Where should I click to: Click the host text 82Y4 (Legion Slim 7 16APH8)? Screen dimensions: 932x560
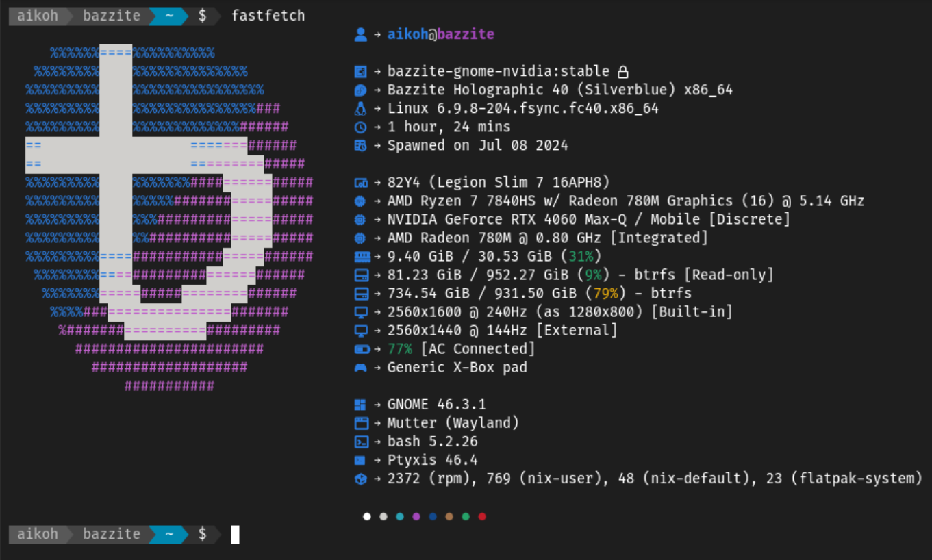pyautogui.click(x=499, y=182)
